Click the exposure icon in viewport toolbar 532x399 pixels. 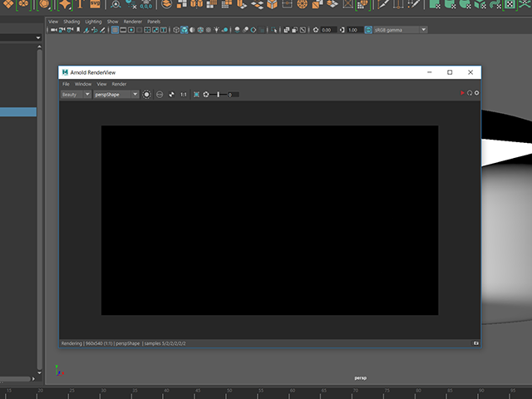[x=316, y=30]
